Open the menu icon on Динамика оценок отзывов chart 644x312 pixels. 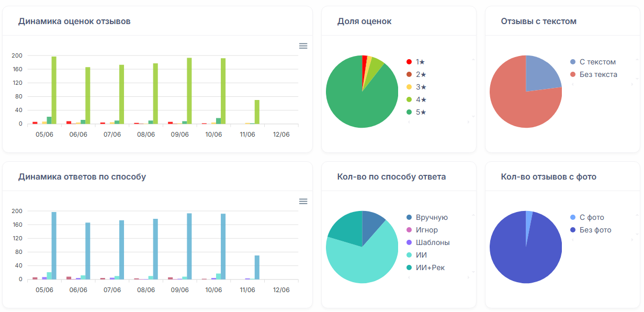303,46
